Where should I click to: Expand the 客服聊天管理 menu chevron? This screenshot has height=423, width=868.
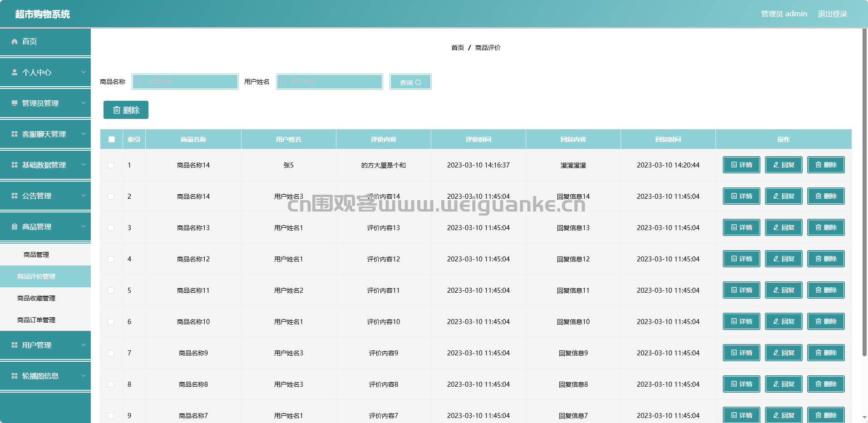point(84,133)
